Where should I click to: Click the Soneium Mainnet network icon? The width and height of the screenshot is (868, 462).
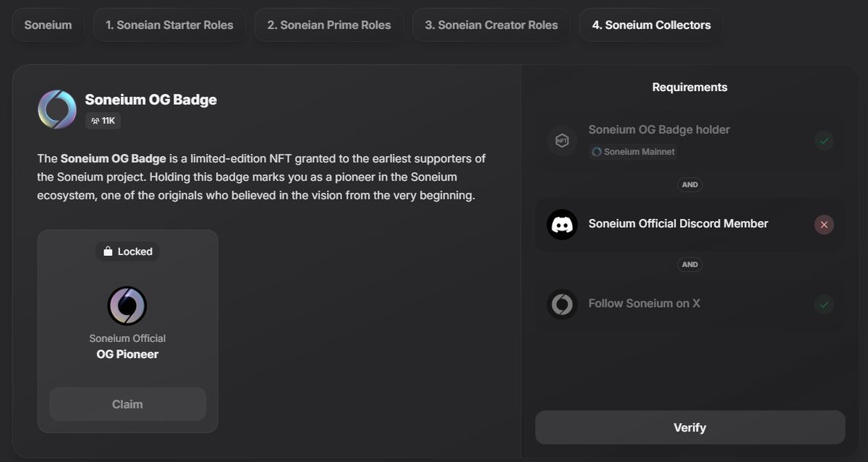(595, 152)
